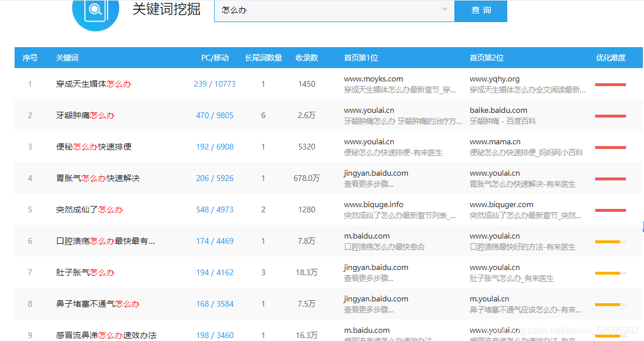Image resolution: width=644 pixels, height=341 pixels.
Task: Click the 18.3万 indexed count cell
Action: (x=307, y=272)
